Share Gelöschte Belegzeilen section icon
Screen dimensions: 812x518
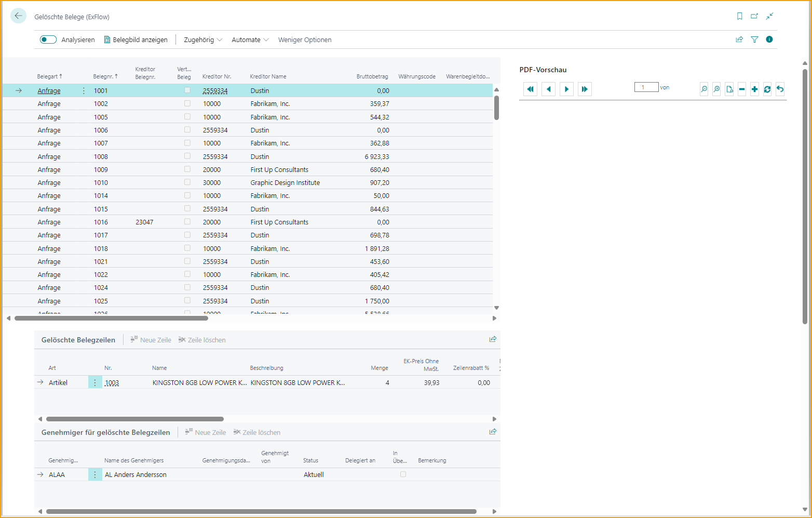pyautogui.click(x=493, y=339)
